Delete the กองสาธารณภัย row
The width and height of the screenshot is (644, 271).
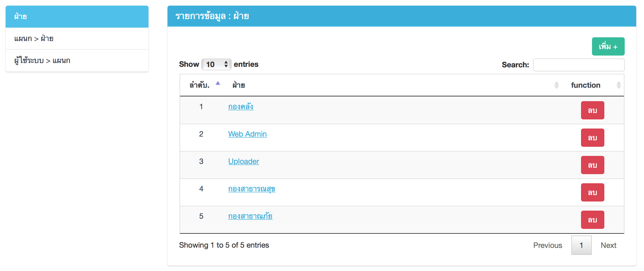click(x=592, y=220)
